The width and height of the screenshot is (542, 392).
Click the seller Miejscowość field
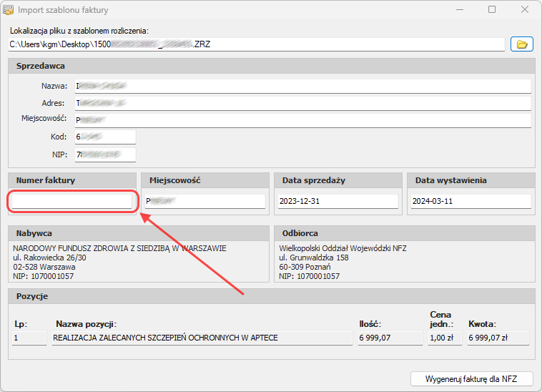(x=302, y=120)
